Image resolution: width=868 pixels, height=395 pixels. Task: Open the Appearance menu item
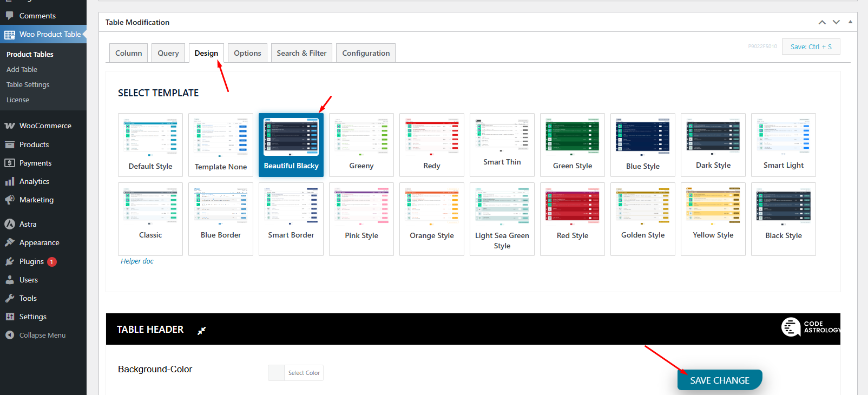(43, 242)
